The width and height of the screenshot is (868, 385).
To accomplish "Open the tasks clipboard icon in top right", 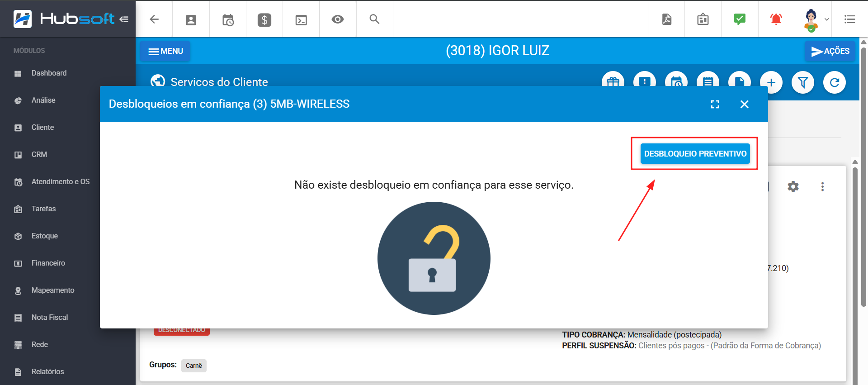I will [x=703, y=19].
